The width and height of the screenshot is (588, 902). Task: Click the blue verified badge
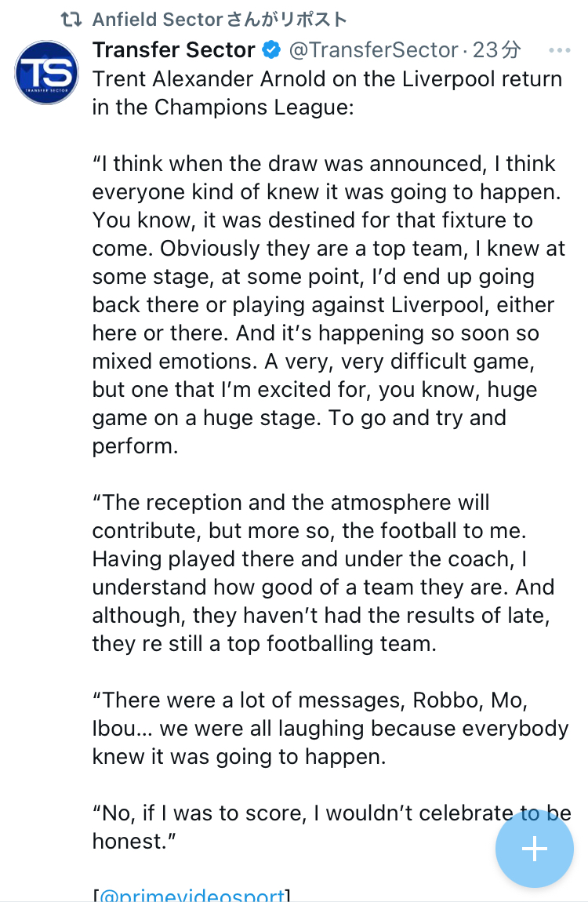pyautogui.click(x=271, y=51)
